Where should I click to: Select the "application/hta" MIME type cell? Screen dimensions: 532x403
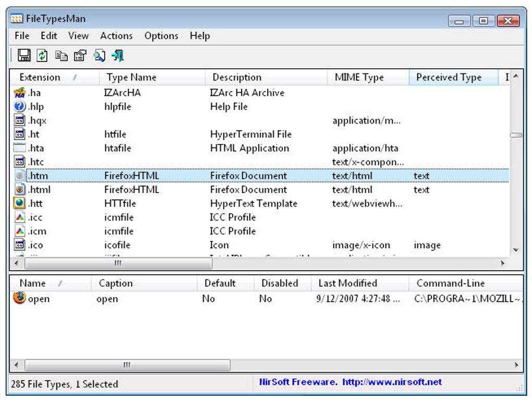[x=365, y=148]
